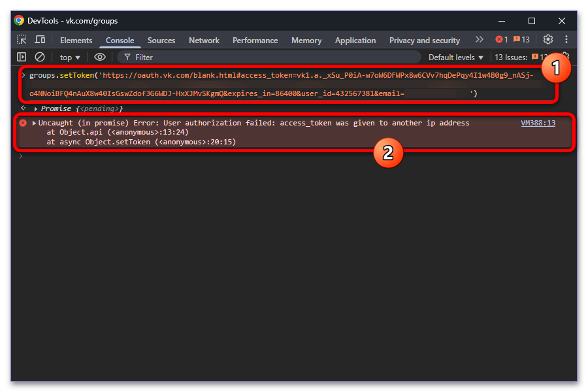This screenshot has width=588, height=392.
Task: Create a live expression with eye icon
Action: (100, 57)
